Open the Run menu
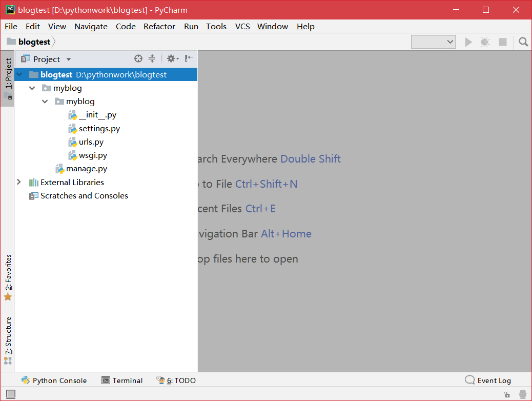The width and height of the screenshot is (532, 401). (191, 27)
